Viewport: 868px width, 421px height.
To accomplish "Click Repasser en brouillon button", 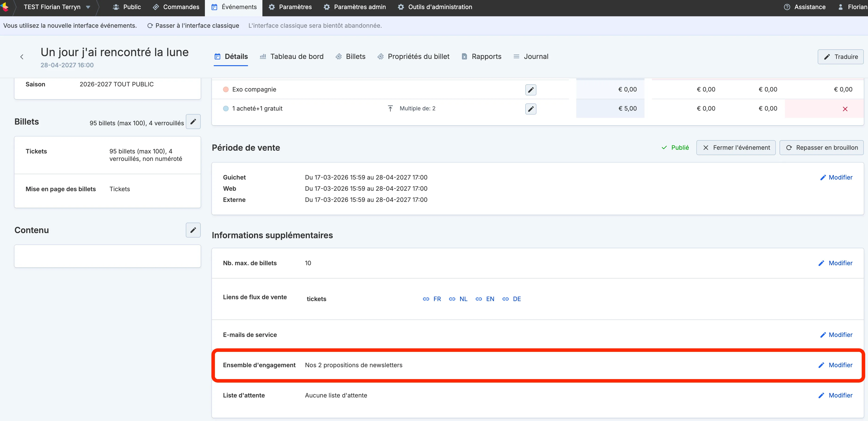I will 821,148.
